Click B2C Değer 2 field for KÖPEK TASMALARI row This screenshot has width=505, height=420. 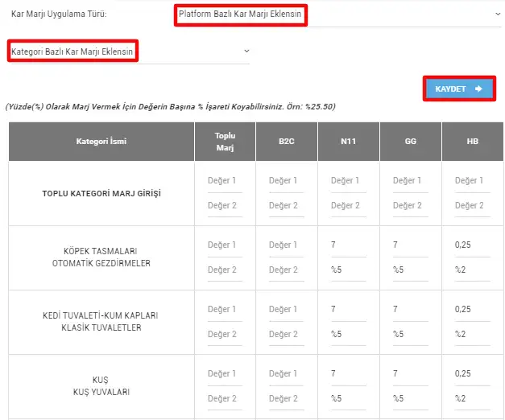coord(286,270)
